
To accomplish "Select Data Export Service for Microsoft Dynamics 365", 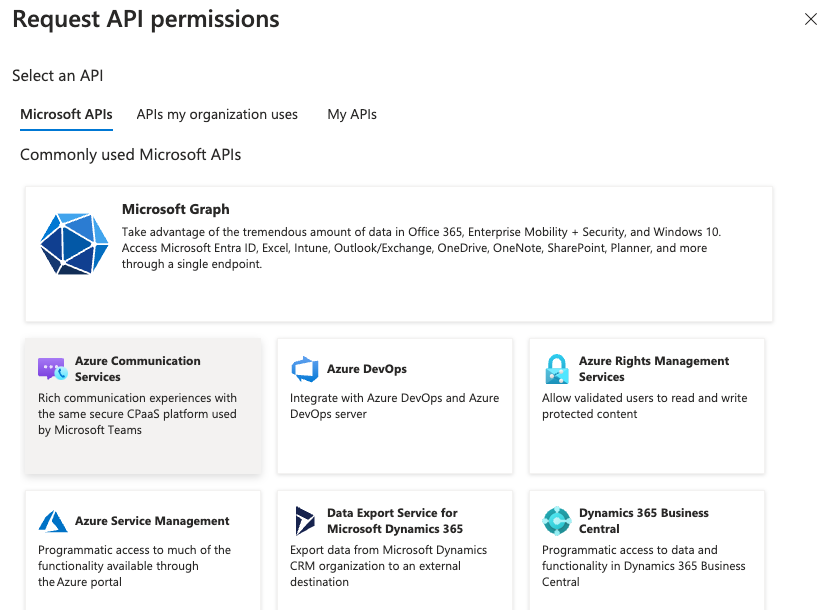I will point(395,521).
